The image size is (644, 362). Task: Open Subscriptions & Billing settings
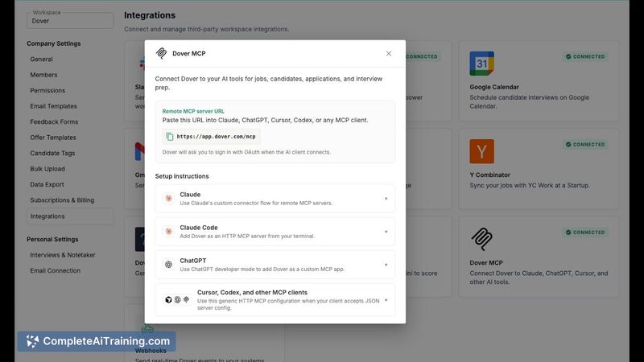(62, 200)
